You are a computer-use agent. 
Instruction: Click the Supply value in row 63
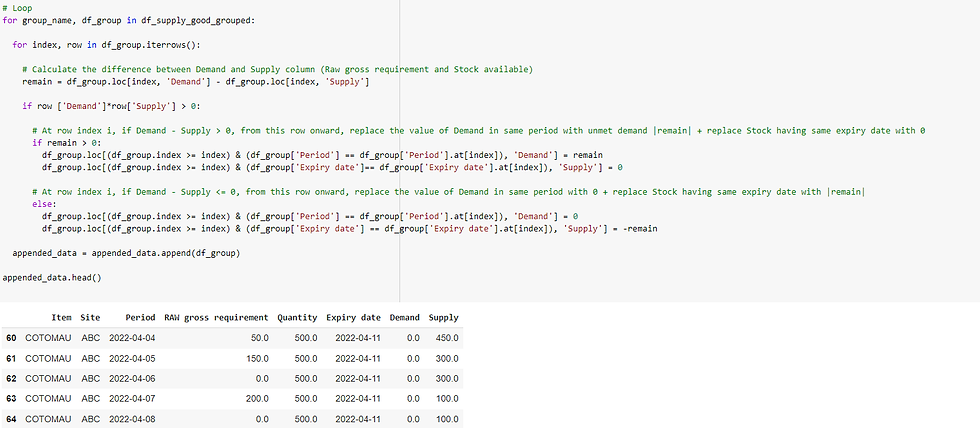click(x=446, y=399)
